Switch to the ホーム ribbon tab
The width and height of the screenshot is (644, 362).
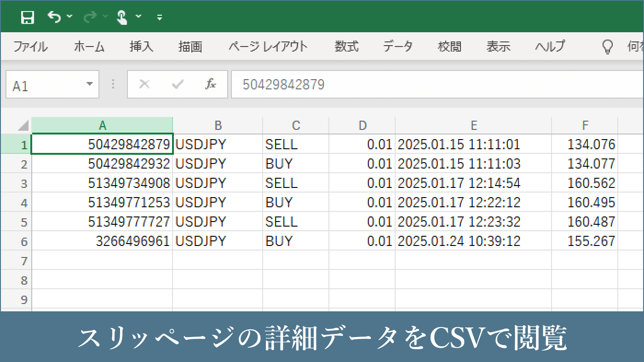tap(89, 47)
